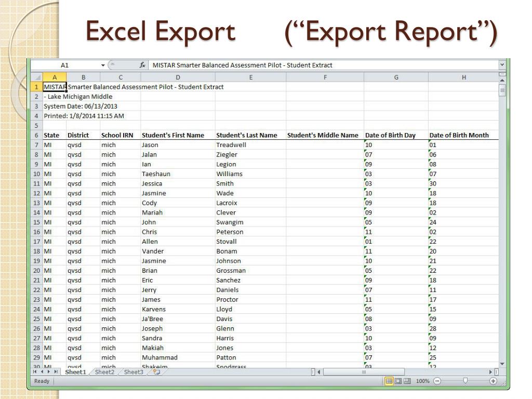This screenshot has height=399, width=532.
Task: Select the birth day cell in Ziegler's row
Action: coord(396,154)
